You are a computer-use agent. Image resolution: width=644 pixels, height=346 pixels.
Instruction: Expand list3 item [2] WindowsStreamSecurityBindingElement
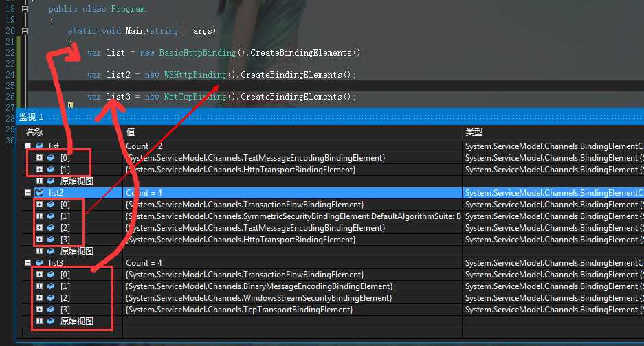point(39,297)
